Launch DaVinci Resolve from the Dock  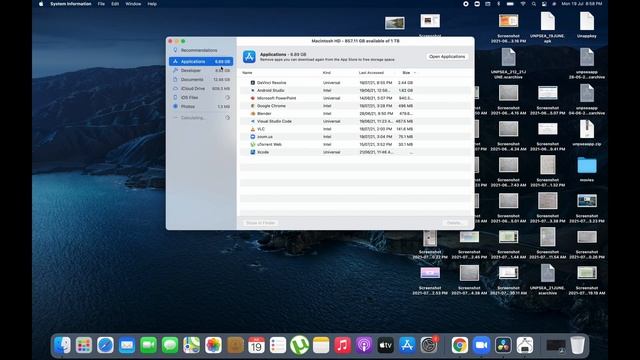503,345
